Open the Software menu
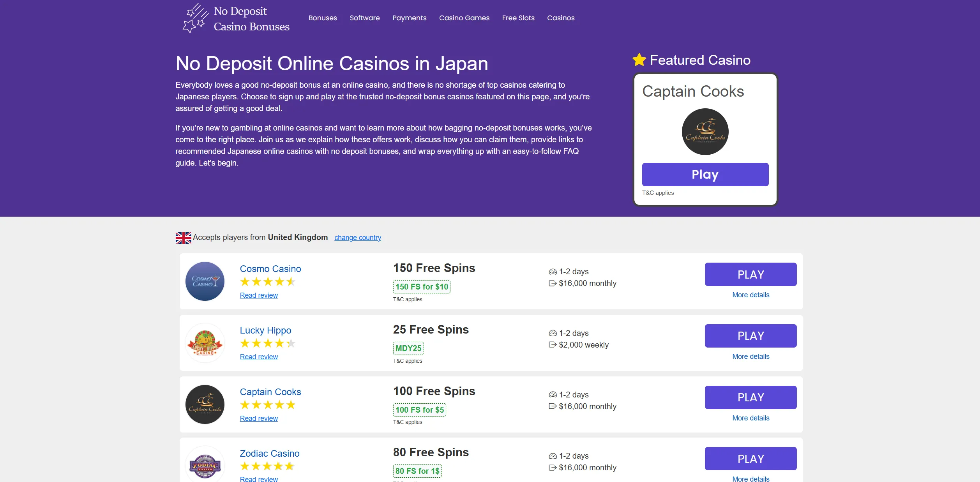 [365, 18]
